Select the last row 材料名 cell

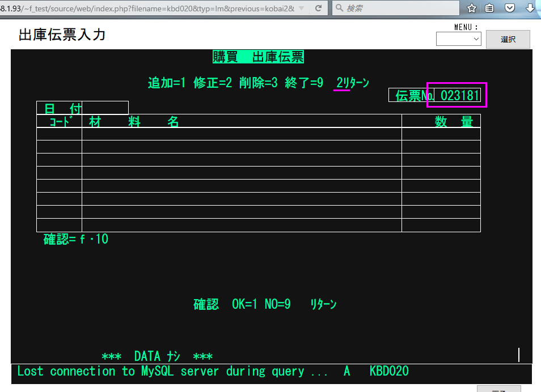[x=242, y=225]
